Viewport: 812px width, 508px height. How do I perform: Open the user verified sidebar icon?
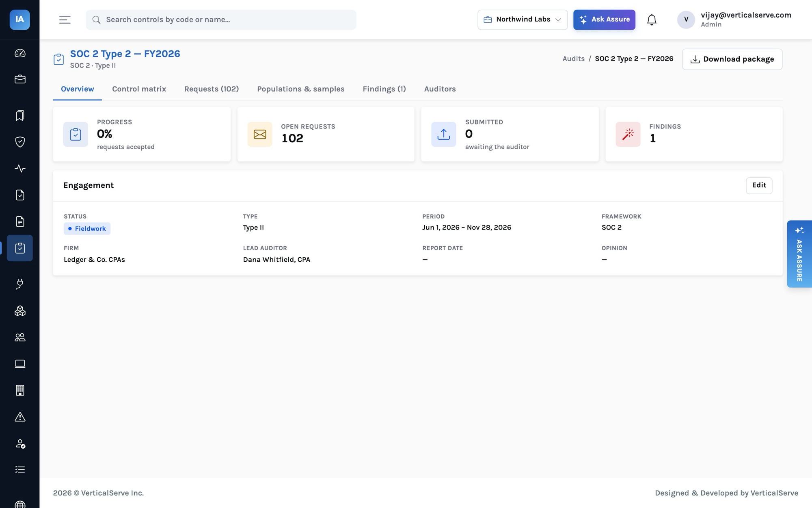(20, 443)
